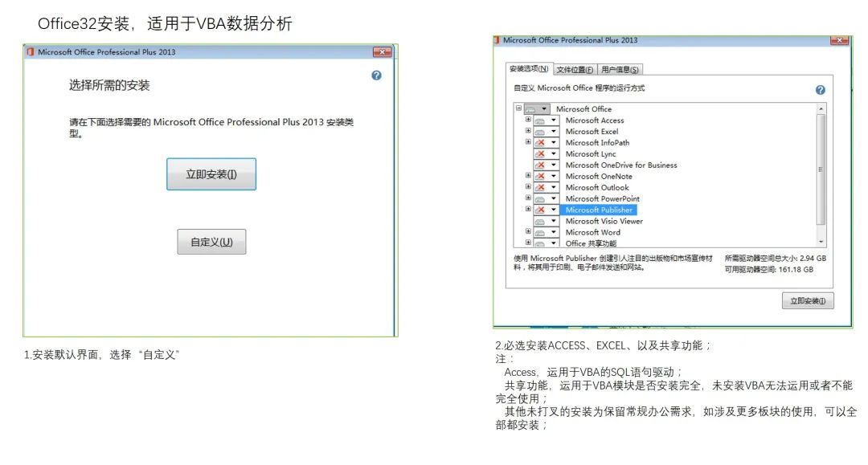Click the Office logo in the left dialog title bar

click(31, 52)
